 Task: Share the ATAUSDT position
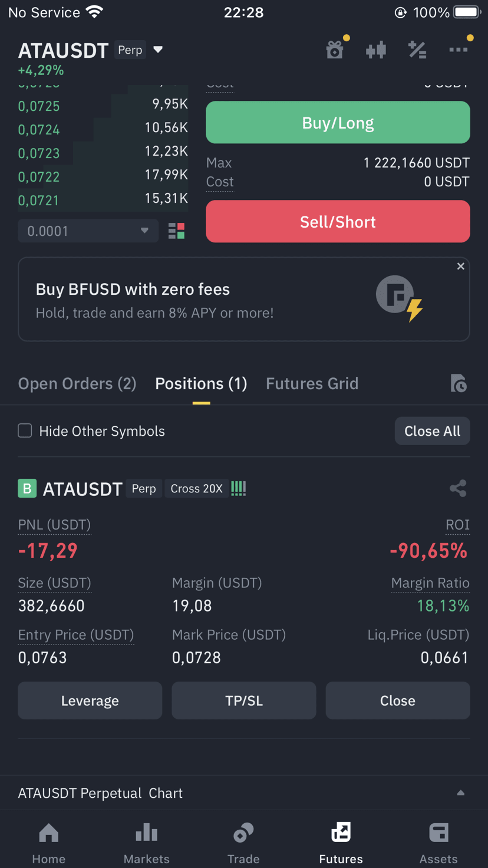coord(458,488)
